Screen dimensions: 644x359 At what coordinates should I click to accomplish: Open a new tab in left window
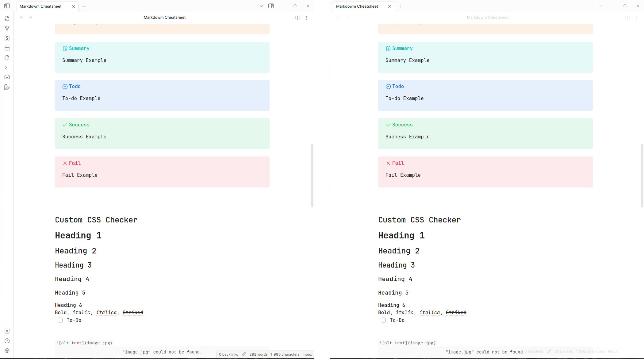84,6
